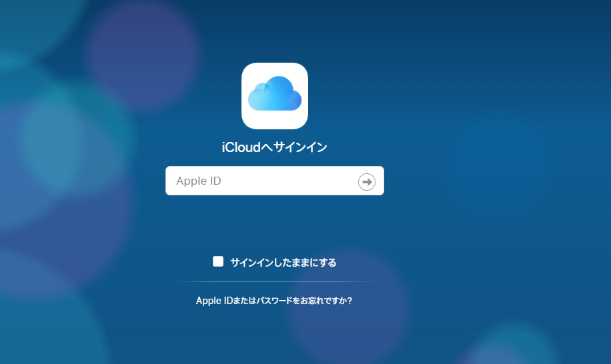
Task: Click the divider line under the checkbox
Action: pyautogui.click(x=274, y=282)
